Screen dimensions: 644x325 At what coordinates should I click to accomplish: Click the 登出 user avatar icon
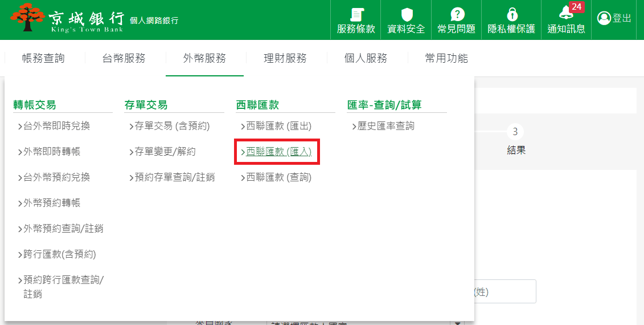coord(604,18)
